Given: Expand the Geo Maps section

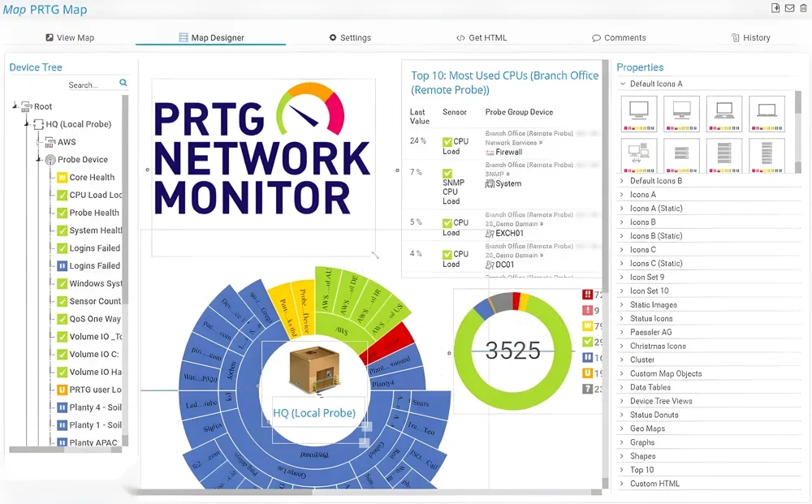Looking at the screenshot, I should tap(623, 429).
